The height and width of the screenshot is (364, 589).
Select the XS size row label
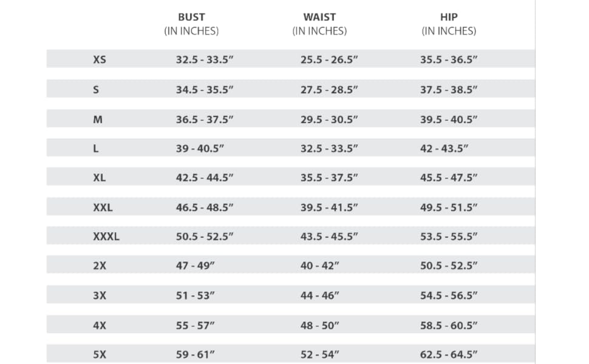pos(100,59)
